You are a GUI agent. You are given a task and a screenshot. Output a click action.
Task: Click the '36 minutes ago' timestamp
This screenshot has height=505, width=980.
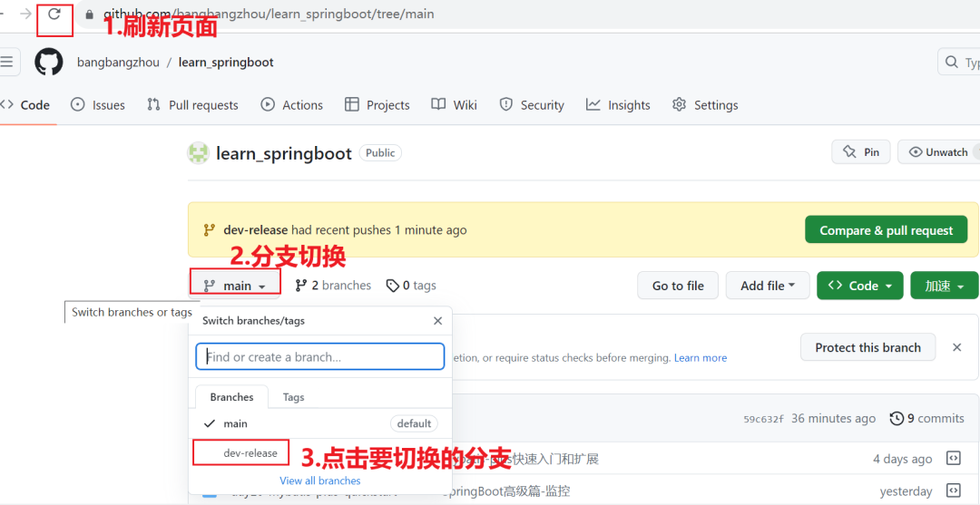(x=833, y=418)
